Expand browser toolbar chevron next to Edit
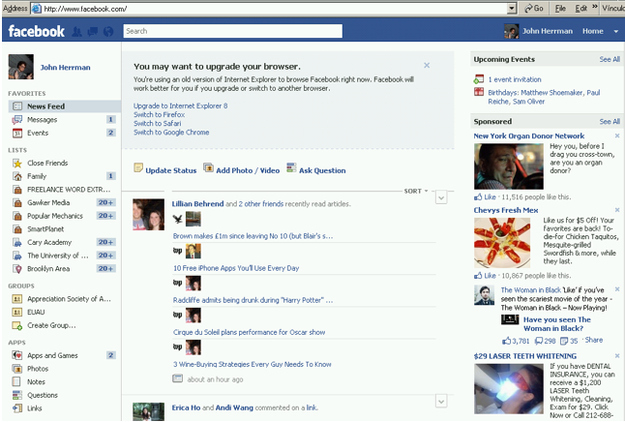This screenshot has height=422, width=625. 595,8
